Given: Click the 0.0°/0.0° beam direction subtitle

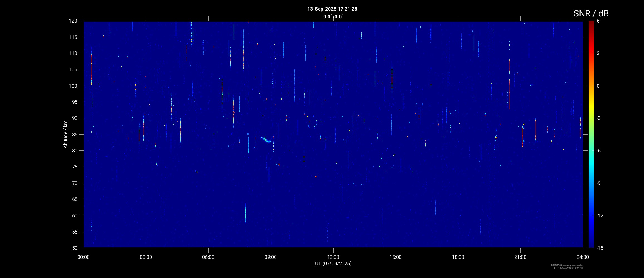Looking at the screenshot, I should (x=333, y=17).
